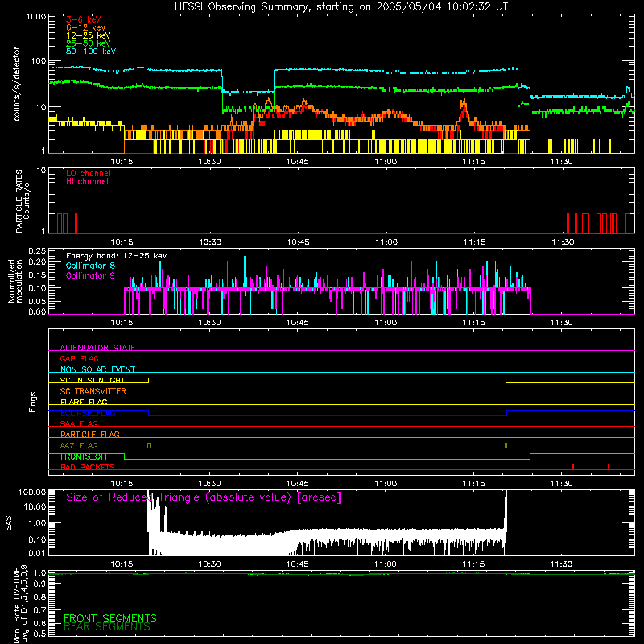The image size is (644, 644).
Task: Click the 10:45 time label under the particle rates panel
Action: click(298, 242)
